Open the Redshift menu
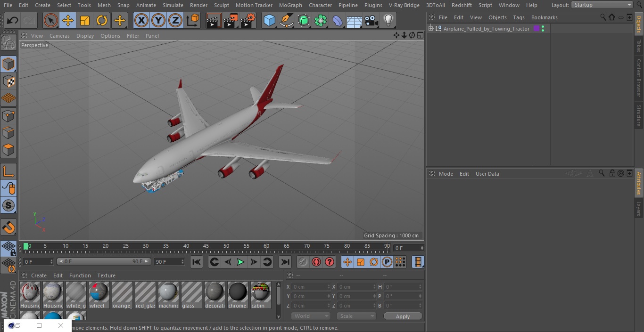The width and height of the screenshot is (644, 332). pos(462,5)
